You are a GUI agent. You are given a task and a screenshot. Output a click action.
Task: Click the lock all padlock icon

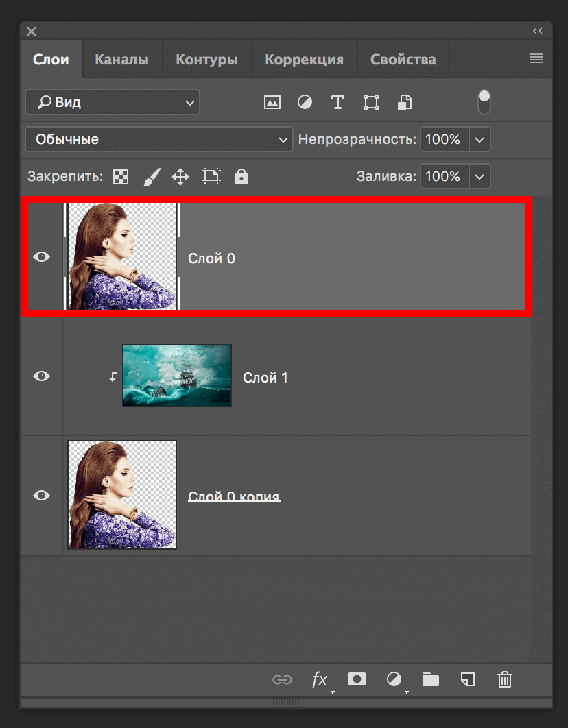(241, 177)
